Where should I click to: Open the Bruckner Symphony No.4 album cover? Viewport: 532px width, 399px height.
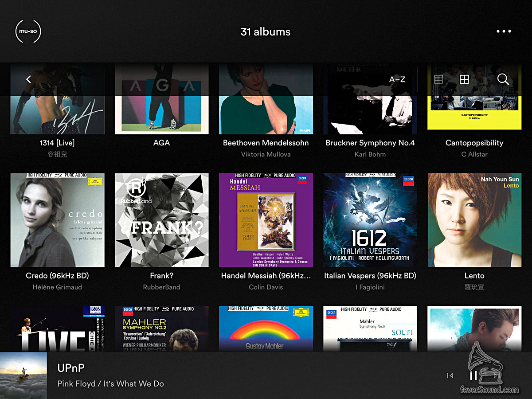pyautogui.click(x=370, y=99)
